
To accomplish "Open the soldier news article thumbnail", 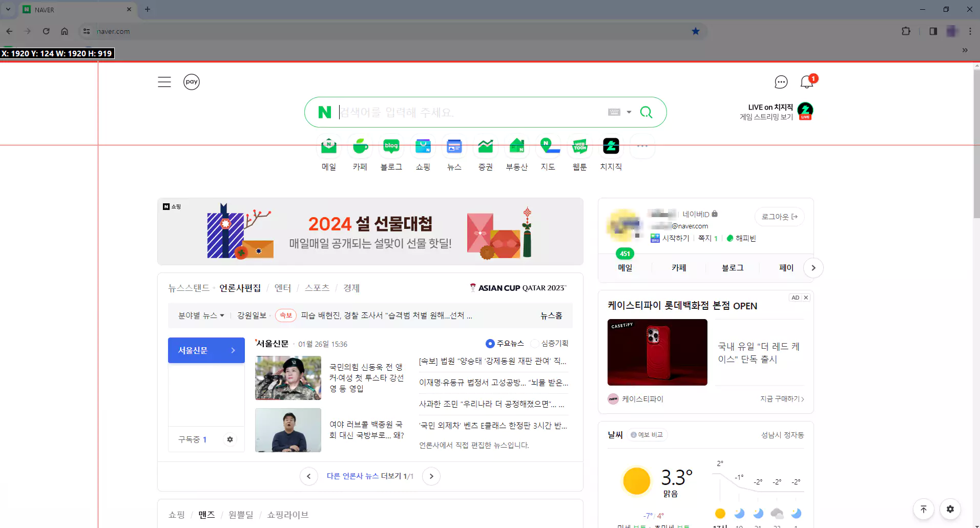I will tap(288, 378).
